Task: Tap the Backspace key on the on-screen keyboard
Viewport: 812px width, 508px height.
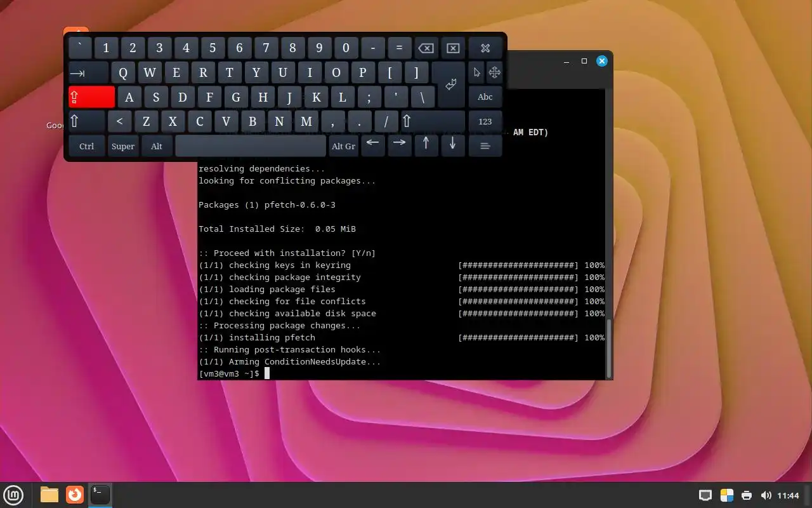Action: pos(426,48)
